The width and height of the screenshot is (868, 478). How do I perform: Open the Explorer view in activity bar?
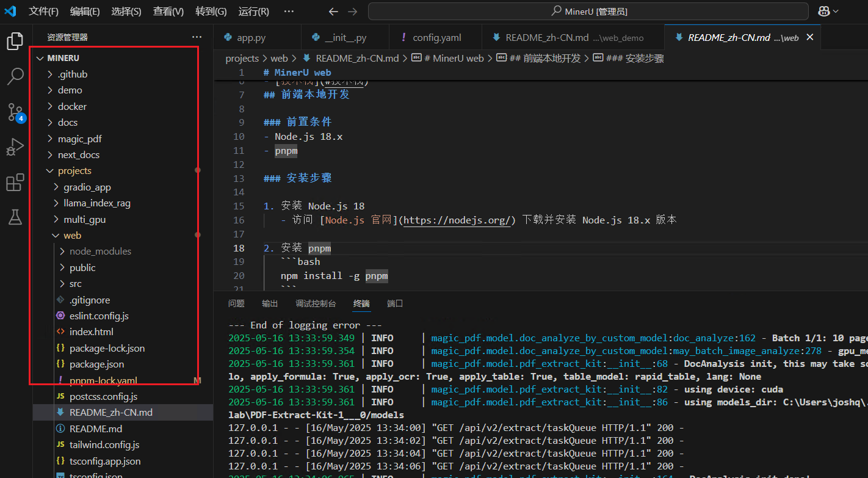[15, 42]
